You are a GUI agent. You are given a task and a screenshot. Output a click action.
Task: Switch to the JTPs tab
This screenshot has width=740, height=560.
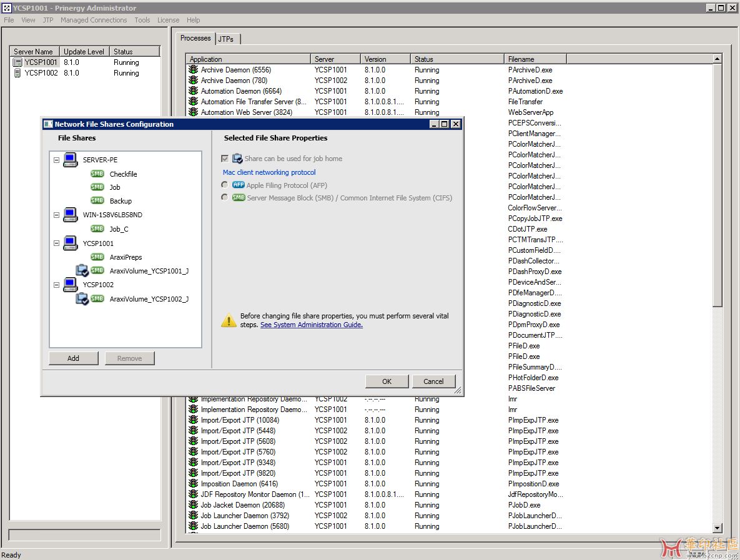[226, 39]
